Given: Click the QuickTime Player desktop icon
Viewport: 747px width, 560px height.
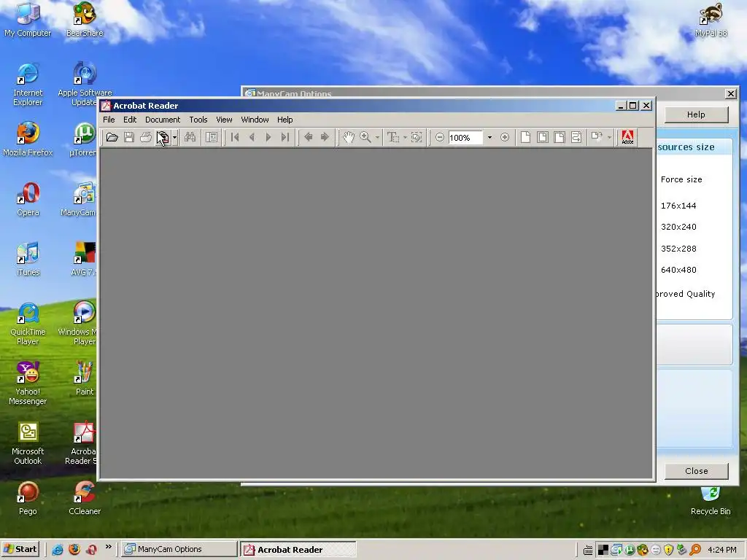Looking at the screenshot, I should [x=28, y=324].
